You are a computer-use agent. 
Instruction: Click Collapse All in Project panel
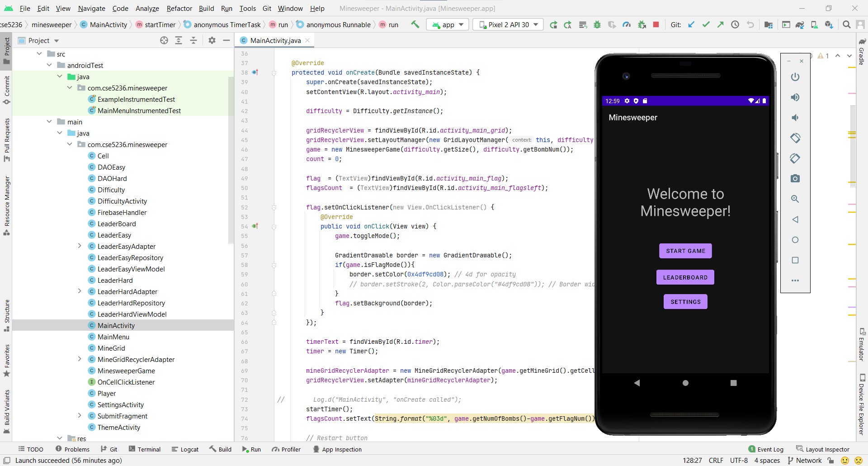(193, 40)
